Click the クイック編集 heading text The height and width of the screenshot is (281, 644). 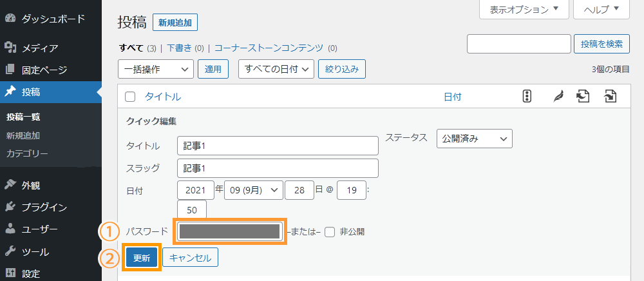pyautogui.click(x=151, y=121)
